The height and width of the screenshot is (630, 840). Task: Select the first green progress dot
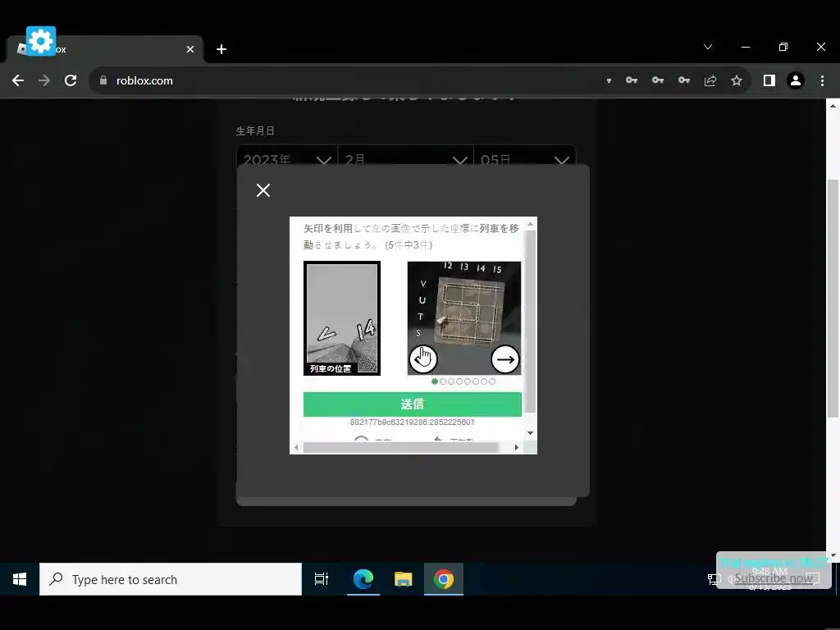(435, 381)
